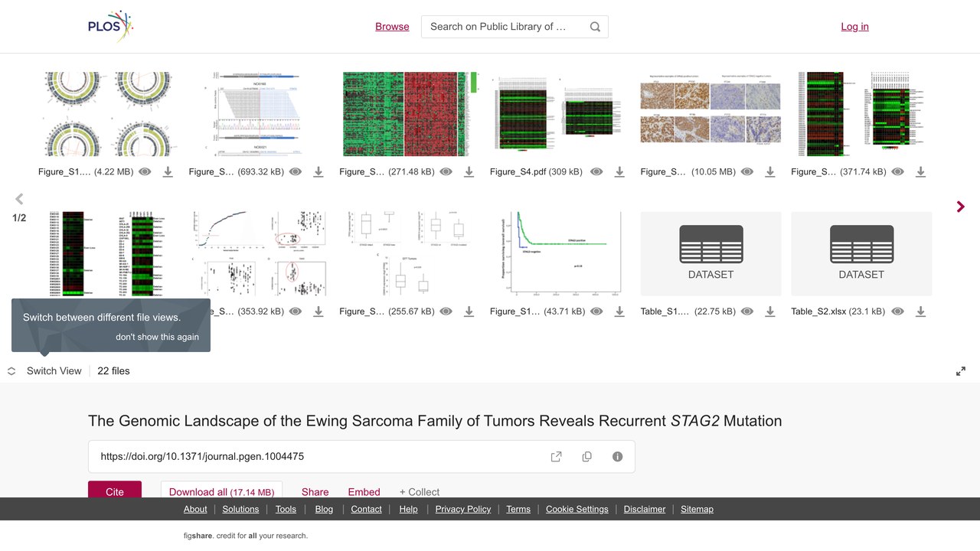Dismiss the tip with don't show this again
The image size is (980, 551).
point(157,337)
